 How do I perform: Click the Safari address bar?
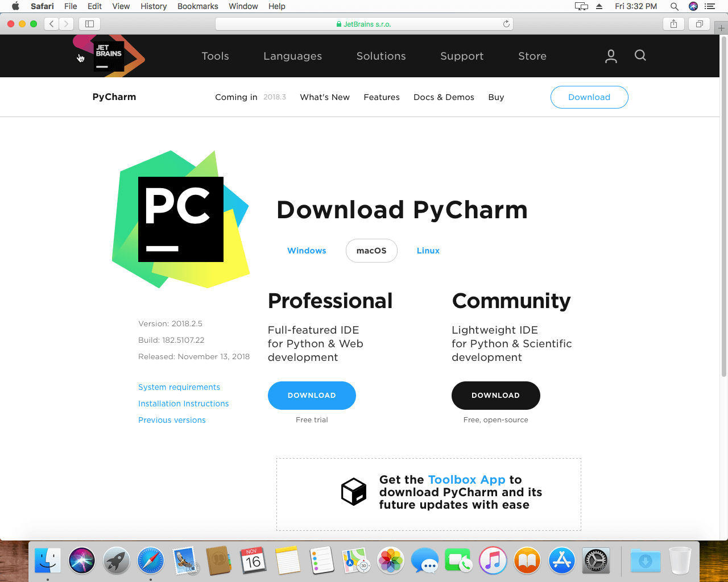364,24
